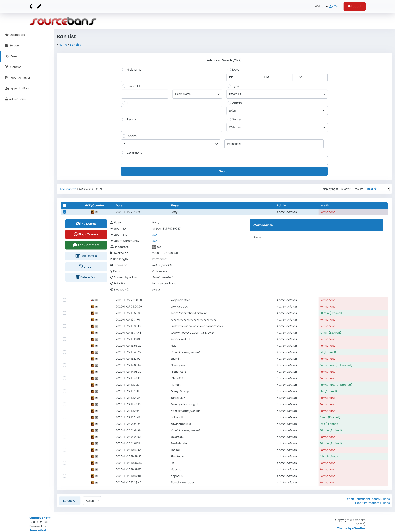
Task: Open Edit Details for Betty
Action: point(86,255)
